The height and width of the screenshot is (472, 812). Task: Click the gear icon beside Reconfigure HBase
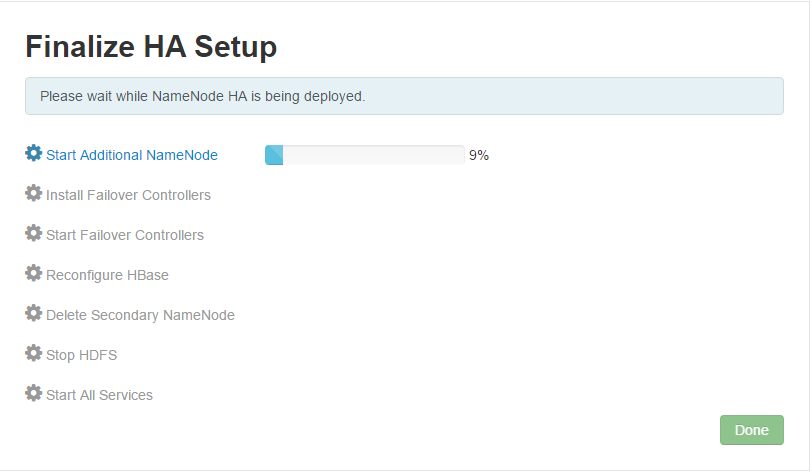coord(34,274)
